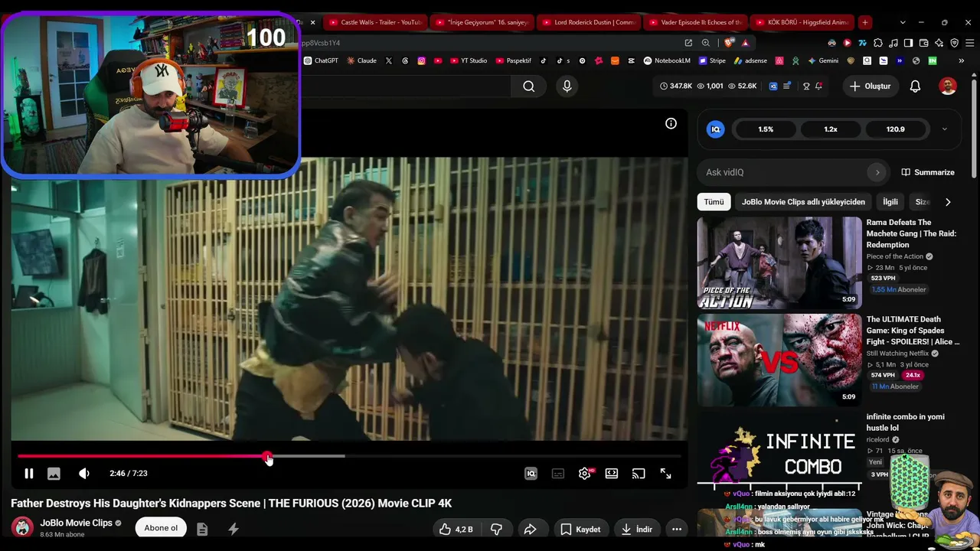
Task: Open video player settings gear
Action: 584,474
